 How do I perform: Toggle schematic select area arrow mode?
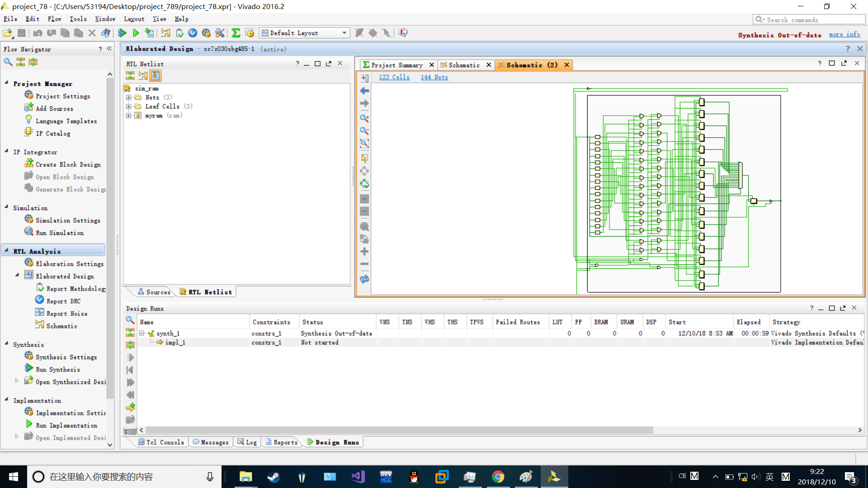click(364, 158)
